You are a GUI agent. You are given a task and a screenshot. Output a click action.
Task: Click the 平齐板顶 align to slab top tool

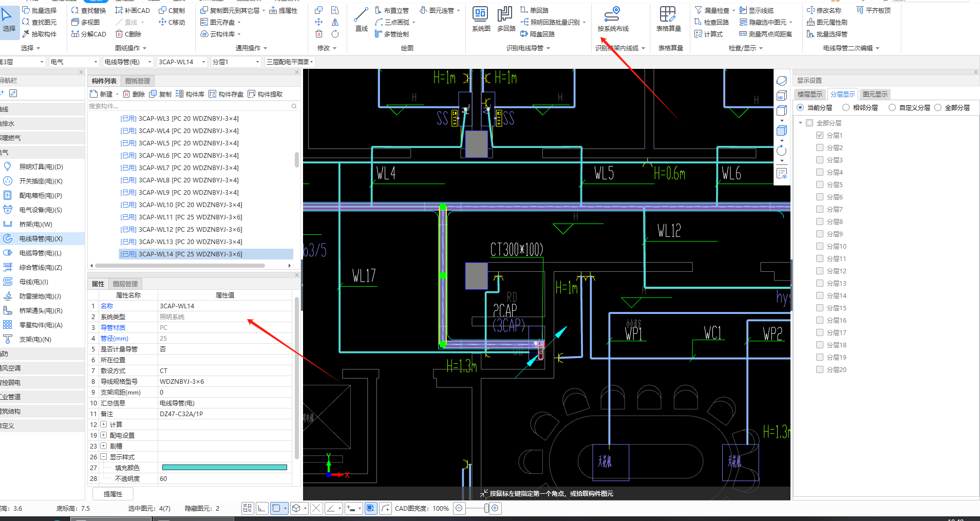click(x=874, y=10)
